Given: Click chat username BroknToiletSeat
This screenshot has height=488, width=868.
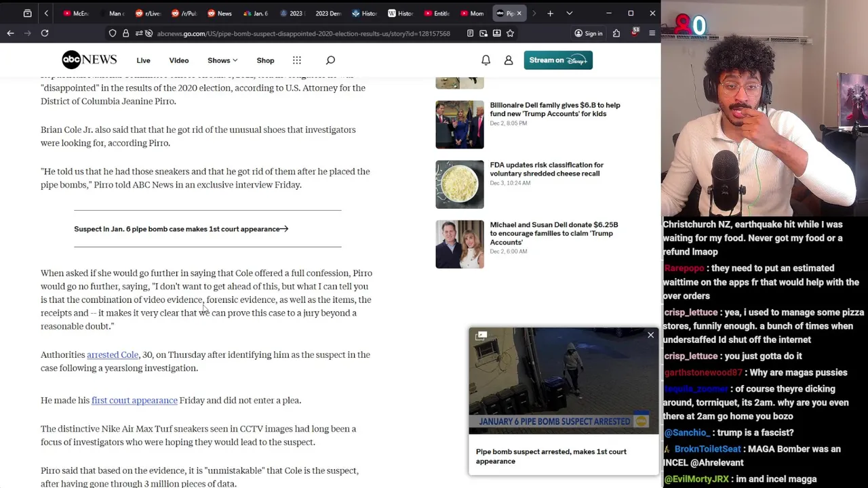Looking at the screenshot, I should pos(708,449).
